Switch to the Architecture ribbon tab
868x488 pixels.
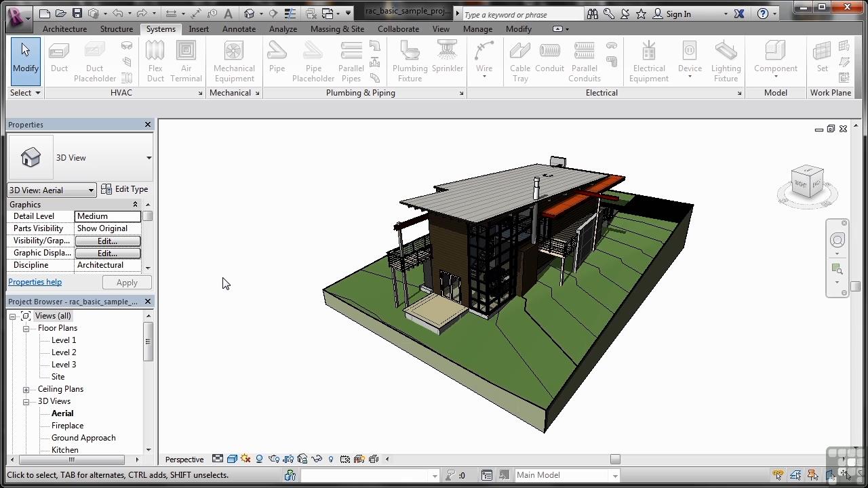tap(64, 29)
